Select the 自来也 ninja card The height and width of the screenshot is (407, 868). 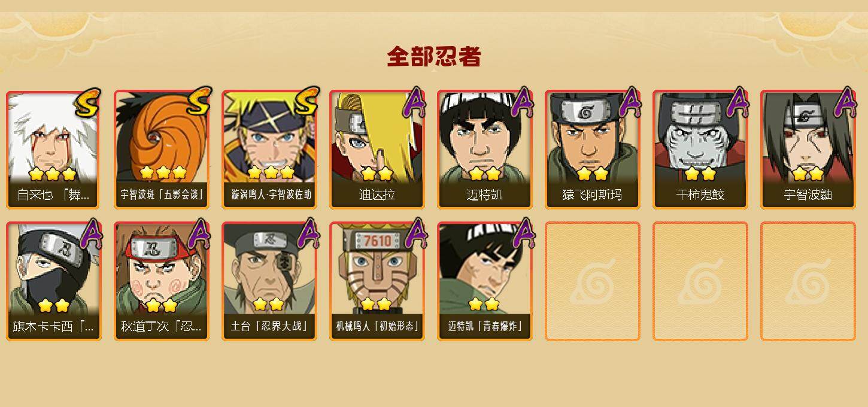(54, 150)
